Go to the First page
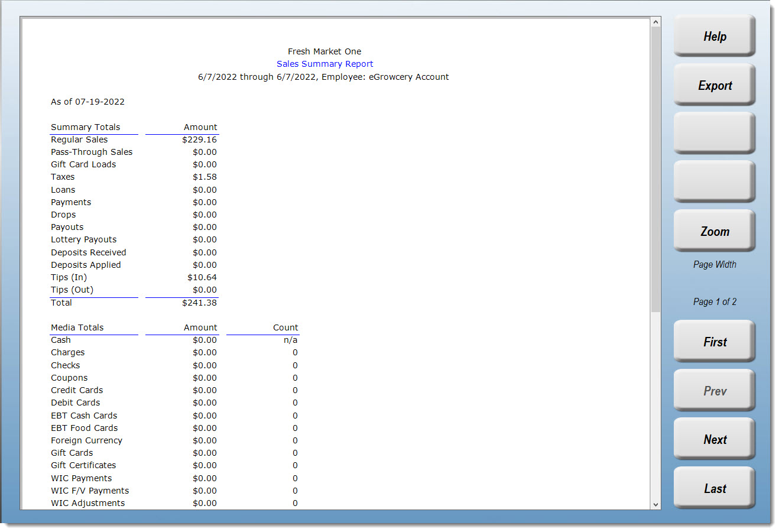The width and height of the screenshot is (779, 532). (715, 342)
